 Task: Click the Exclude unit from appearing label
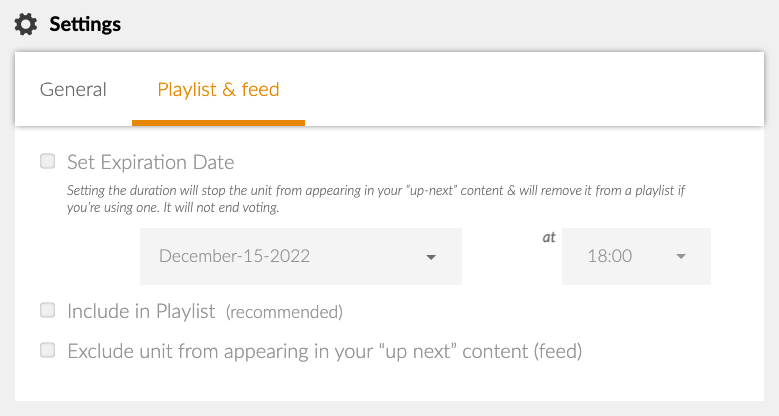[325, 351]
